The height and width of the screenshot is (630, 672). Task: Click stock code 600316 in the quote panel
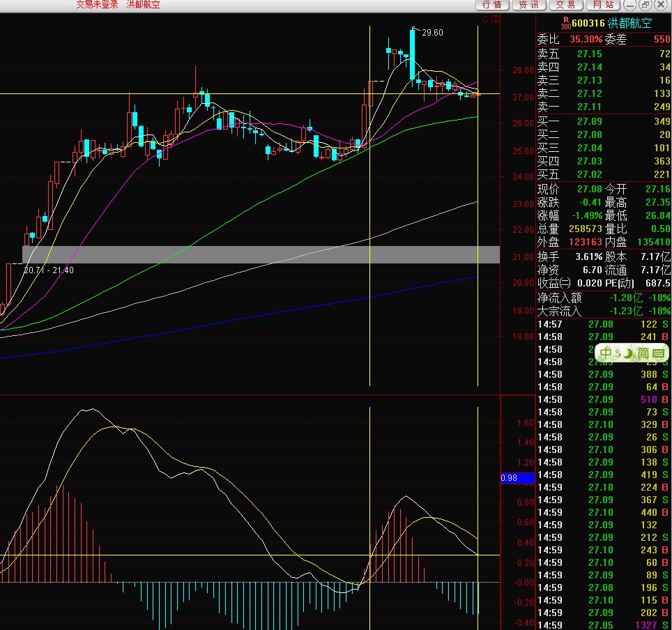click(588, 23)
